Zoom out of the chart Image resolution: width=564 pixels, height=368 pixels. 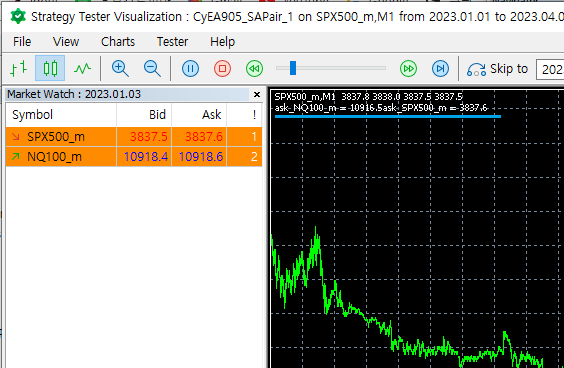point(152,68)
